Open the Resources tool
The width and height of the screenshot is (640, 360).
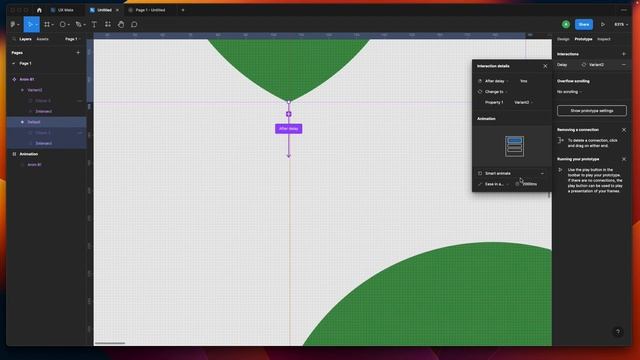pos(108,24)
